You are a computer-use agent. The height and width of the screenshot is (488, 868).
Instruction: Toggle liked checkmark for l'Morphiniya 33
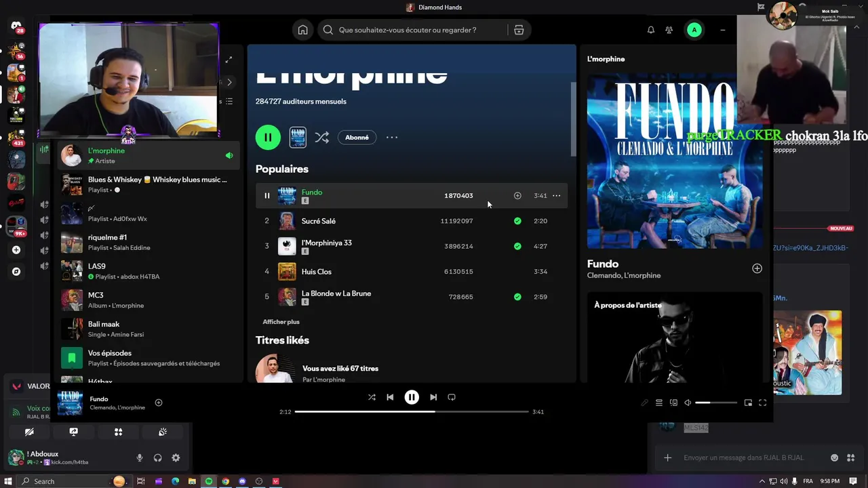(517, 246)
